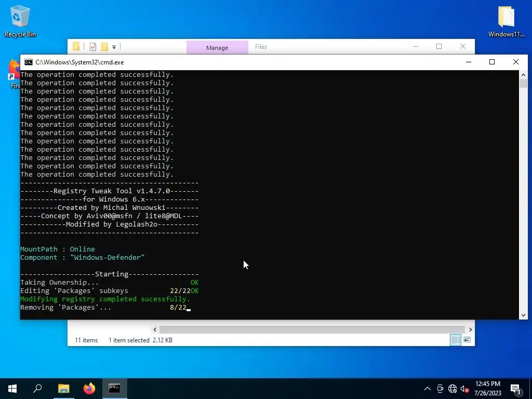
Task: Open network status tray icon
Action: (453, 389)
